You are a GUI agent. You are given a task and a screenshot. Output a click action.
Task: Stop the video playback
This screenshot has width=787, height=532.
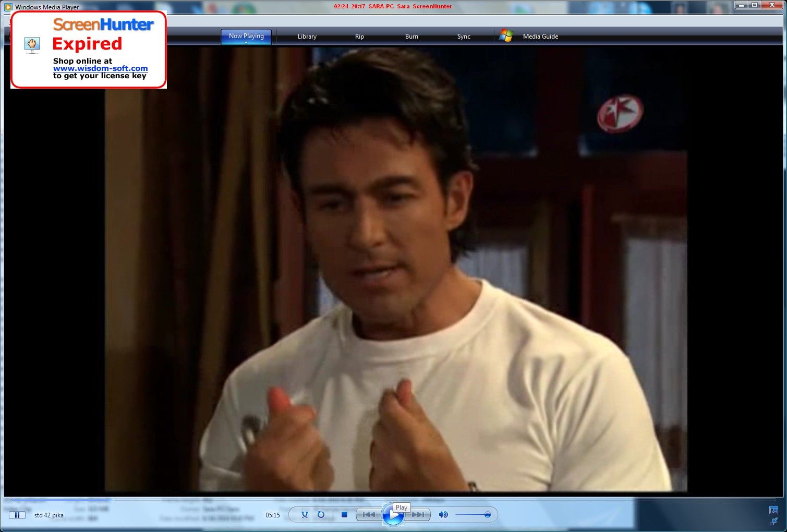click(x=344, y=515)
